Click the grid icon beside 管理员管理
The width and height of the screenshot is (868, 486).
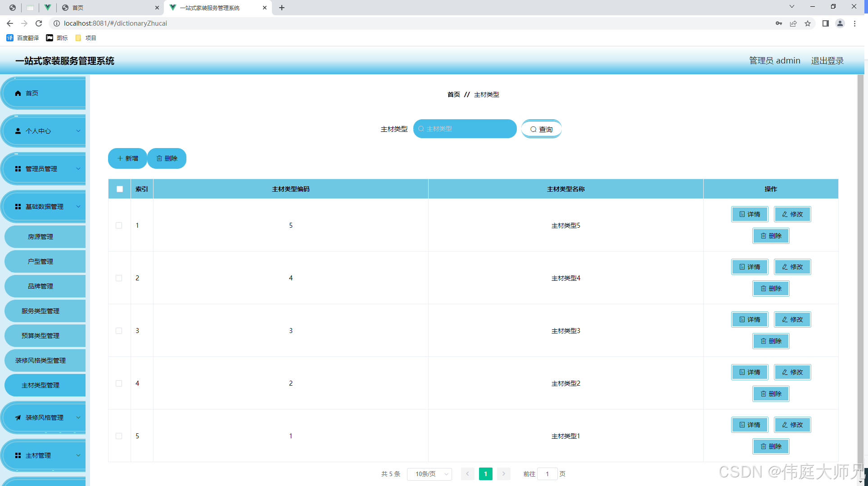(x=18, y=169)
